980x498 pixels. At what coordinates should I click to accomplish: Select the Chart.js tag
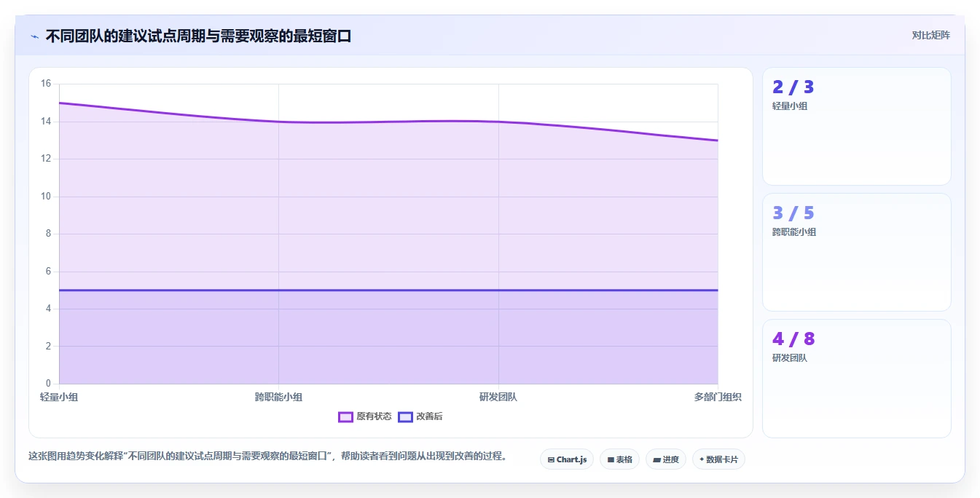point(567,459)
